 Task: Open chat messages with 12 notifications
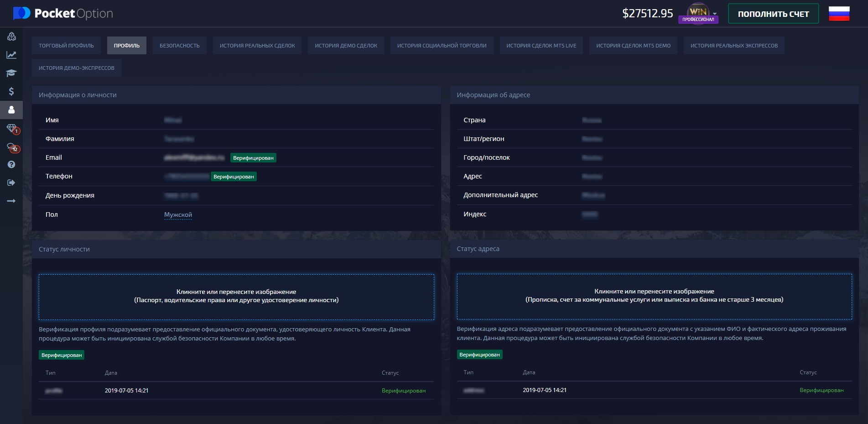tap(12, 147)
